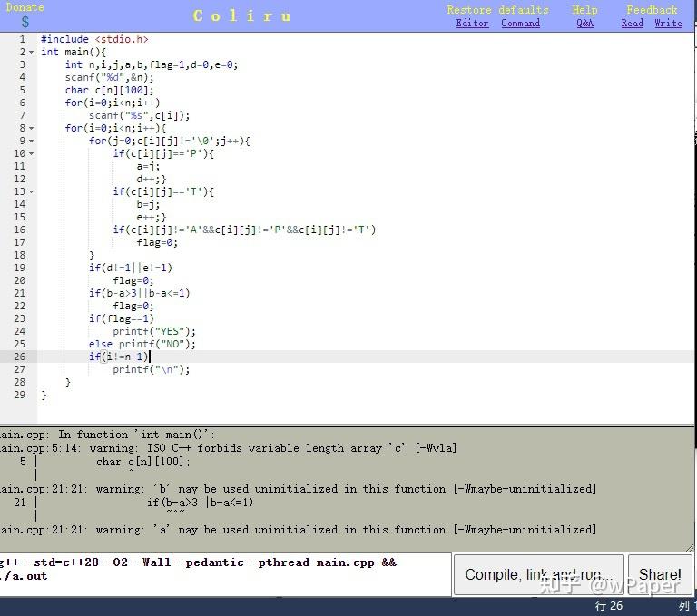697x616 pixels.
Task: Collapse the main function fold arrow on line 2
Action: tap(31, 53)
